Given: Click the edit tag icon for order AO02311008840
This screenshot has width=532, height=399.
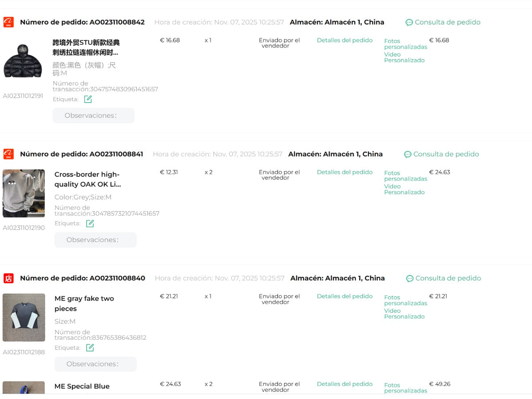Looking at the screenshot, I should tap(90, 348).
